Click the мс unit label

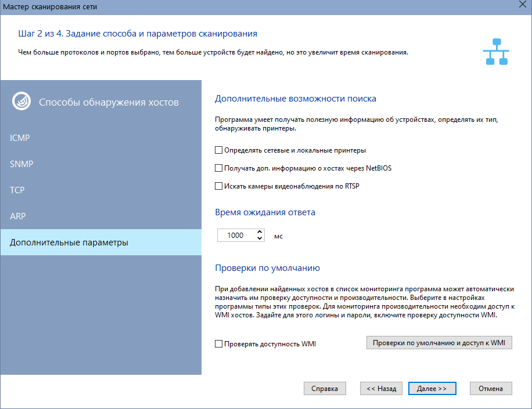pyautogui.click(x=278, y=236)
